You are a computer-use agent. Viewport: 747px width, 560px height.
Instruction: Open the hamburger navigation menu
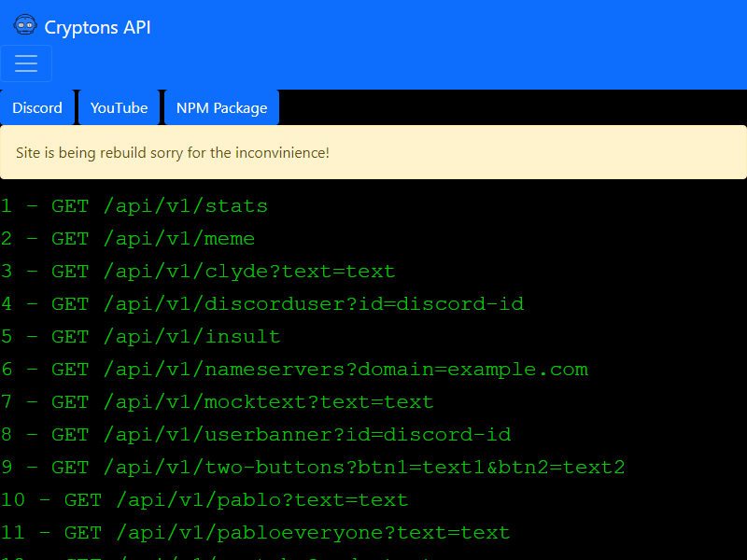(26, 63)
